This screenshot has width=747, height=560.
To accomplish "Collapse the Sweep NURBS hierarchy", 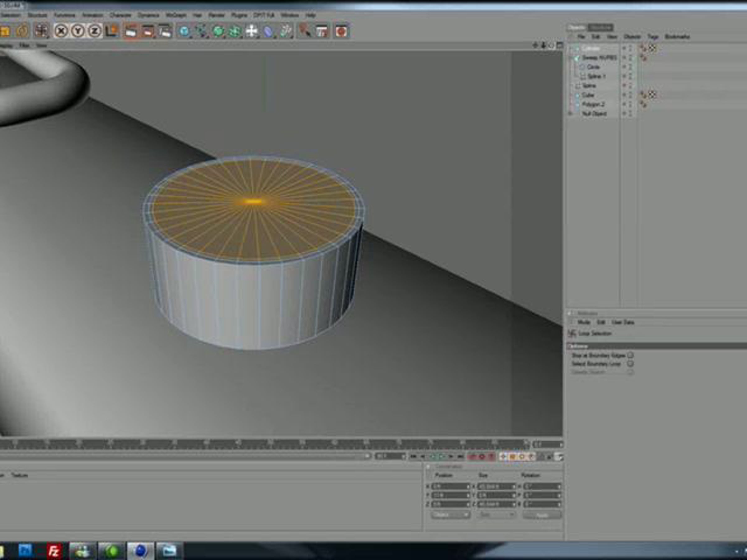I will 571,58.
